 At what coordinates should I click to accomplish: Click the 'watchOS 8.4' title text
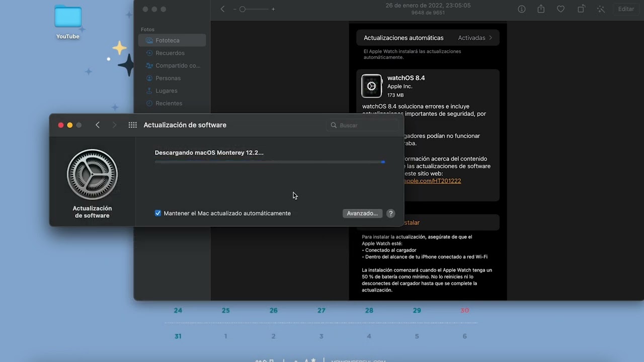coord(406,78)
